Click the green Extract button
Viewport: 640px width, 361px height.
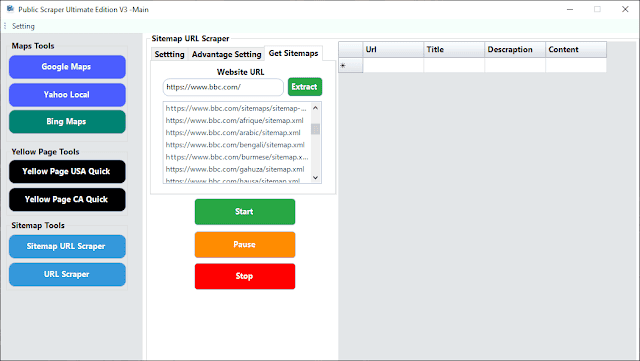(x=305, y=87)
